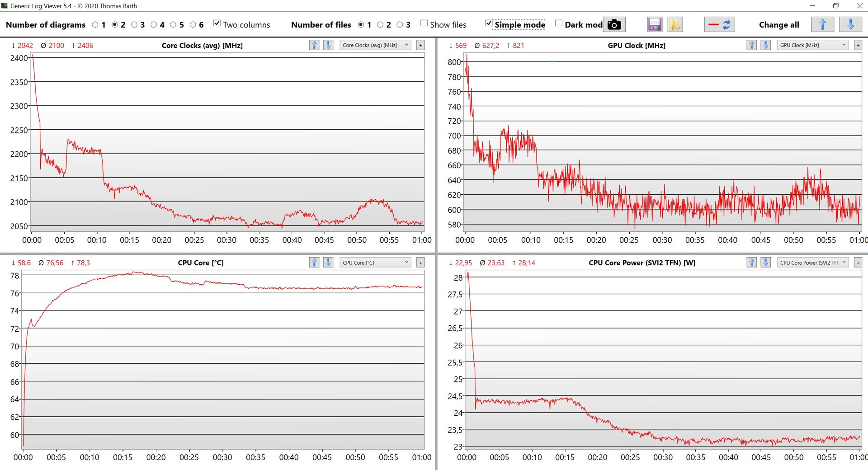Click Change all down arrow
The width and height of the screenshot is (868, 470).
pyautogui.click(x=850, y=24)
